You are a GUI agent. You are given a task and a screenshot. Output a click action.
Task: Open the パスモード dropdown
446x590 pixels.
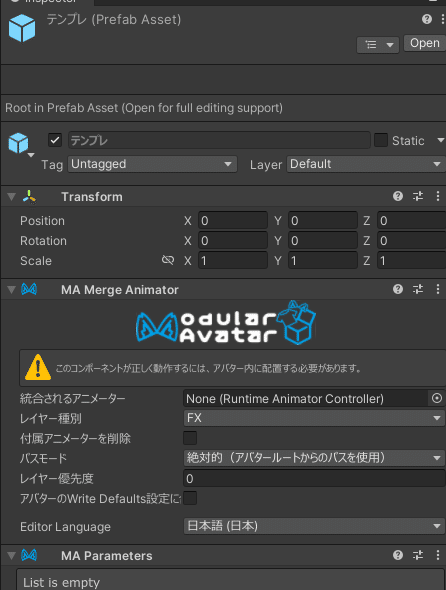(x=314, y=458)
